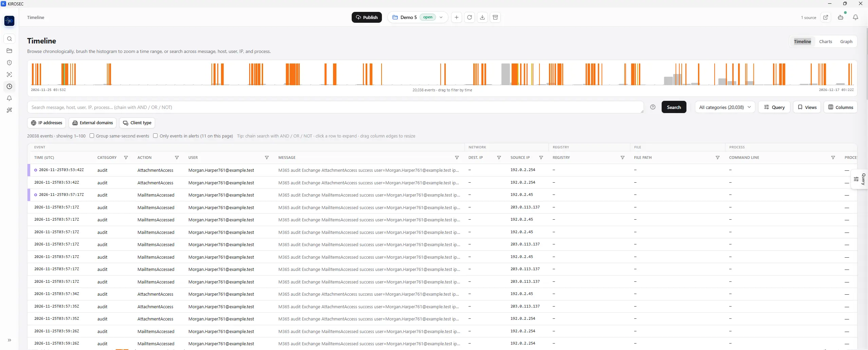Open first event row at 03:53:42Z
Viewport: 868px width, 350px height.
tap(442, 170)
